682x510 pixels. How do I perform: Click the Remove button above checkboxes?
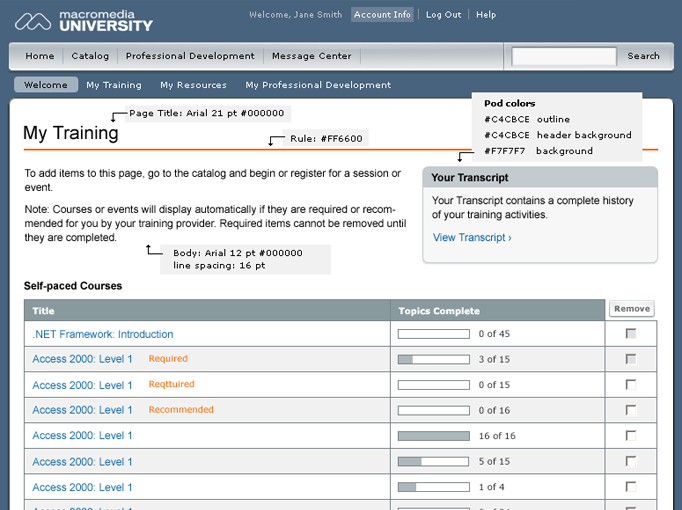[632, 309]
